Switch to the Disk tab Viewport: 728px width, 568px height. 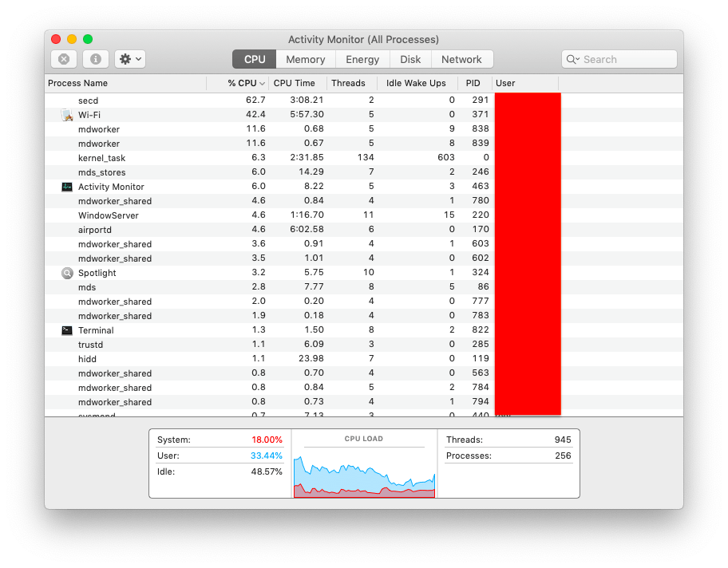coord(410,59)
